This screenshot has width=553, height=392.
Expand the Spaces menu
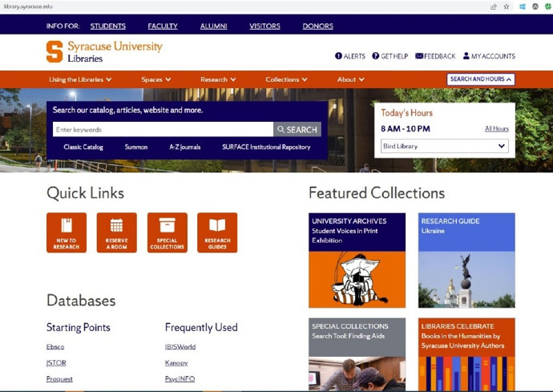pyautogui.click(x=156, y=79)
